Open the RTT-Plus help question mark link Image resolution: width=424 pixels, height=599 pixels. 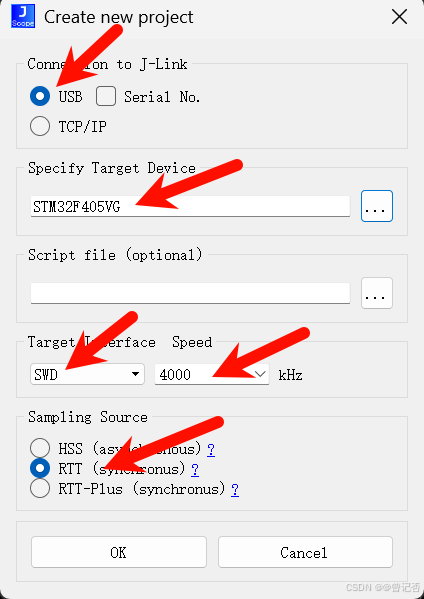pyautogui.click(x=235, y=490)
